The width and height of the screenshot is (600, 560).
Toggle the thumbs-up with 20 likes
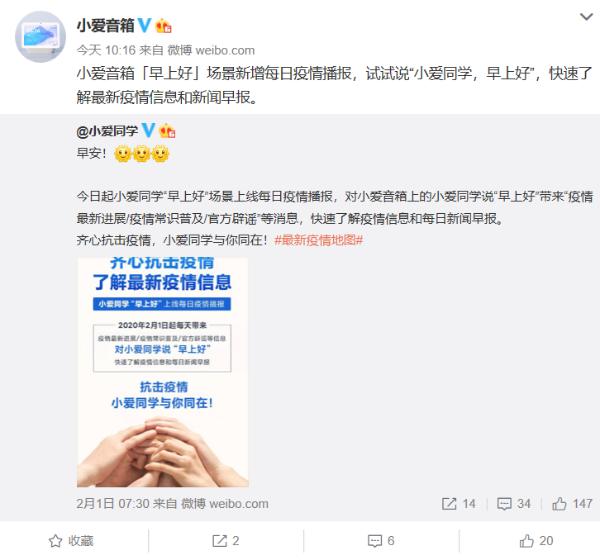pos(536,541)
